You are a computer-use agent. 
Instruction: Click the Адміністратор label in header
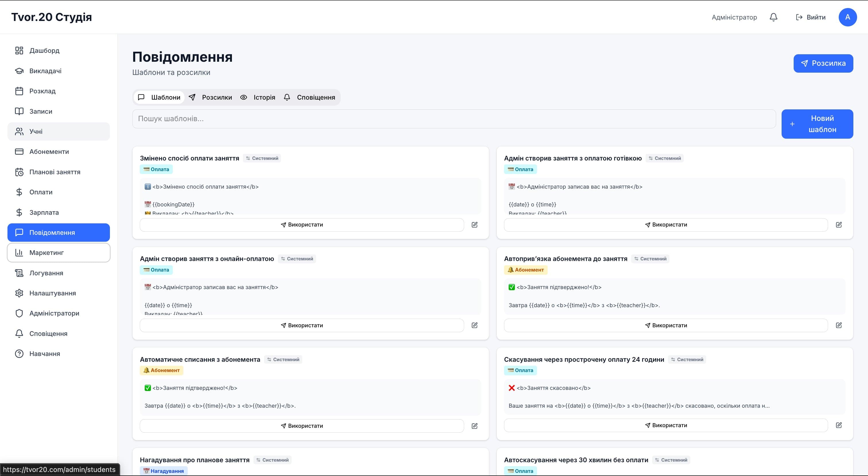(x=734, y=17)
